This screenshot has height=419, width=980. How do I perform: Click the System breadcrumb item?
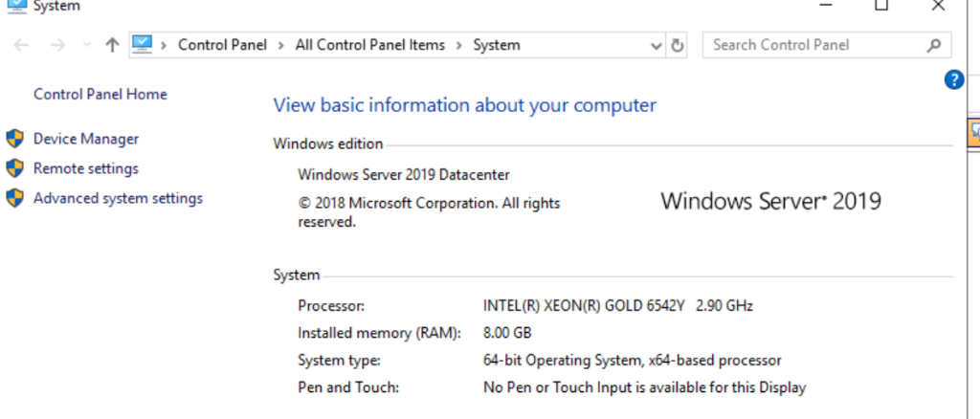click(497, 45)
